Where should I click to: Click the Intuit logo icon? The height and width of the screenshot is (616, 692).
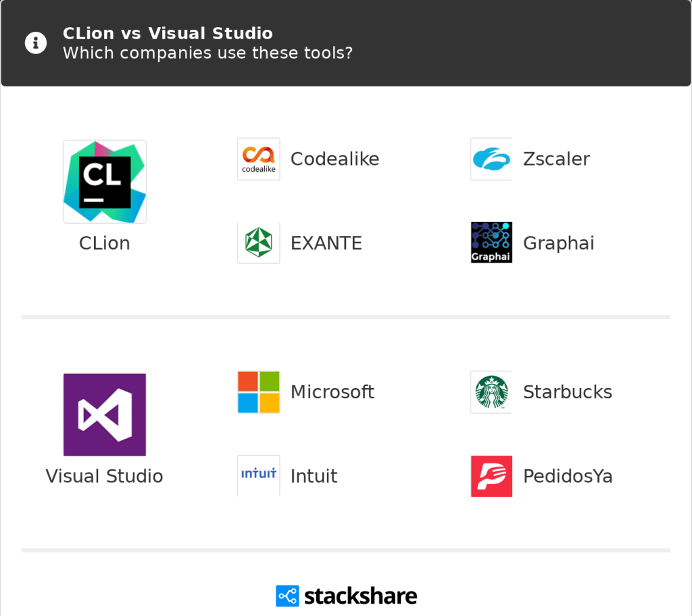click(259, 475)
